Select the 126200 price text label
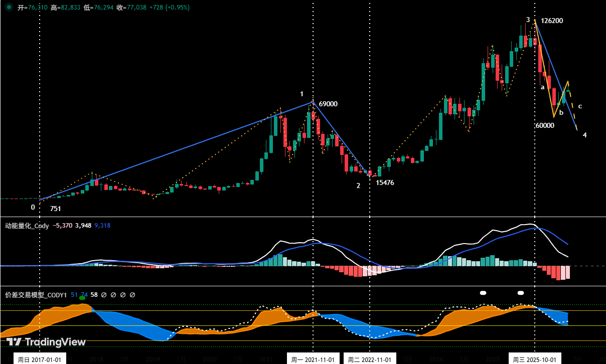This screenshot has width=606, height=364. (x=552, y=21)
